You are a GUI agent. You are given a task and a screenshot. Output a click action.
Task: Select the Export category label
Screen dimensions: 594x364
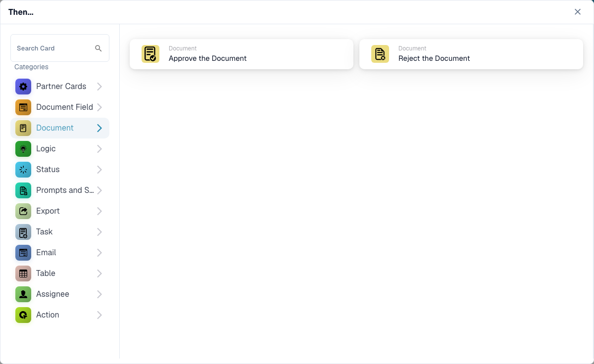click(x=48, y=211)
